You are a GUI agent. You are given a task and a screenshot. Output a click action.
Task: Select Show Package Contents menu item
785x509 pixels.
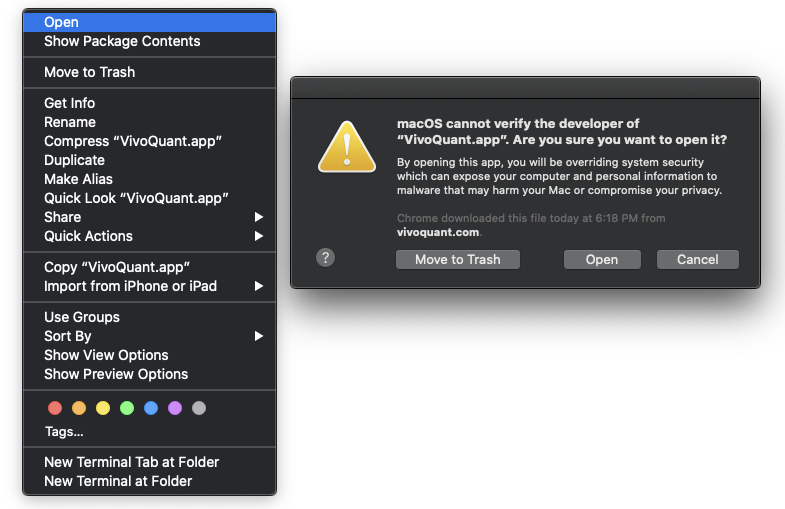[x=122, y=41]
